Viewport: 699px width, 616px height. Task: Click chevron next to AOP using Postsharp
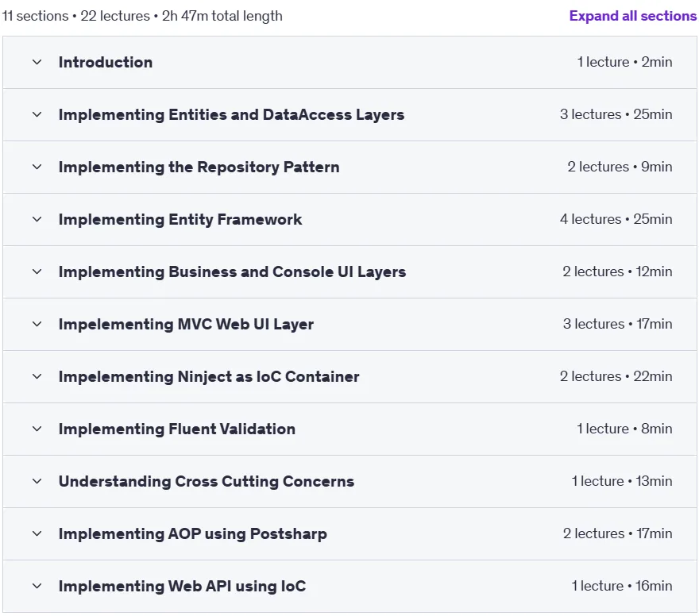pyautogui.click(x=37, y=533)
